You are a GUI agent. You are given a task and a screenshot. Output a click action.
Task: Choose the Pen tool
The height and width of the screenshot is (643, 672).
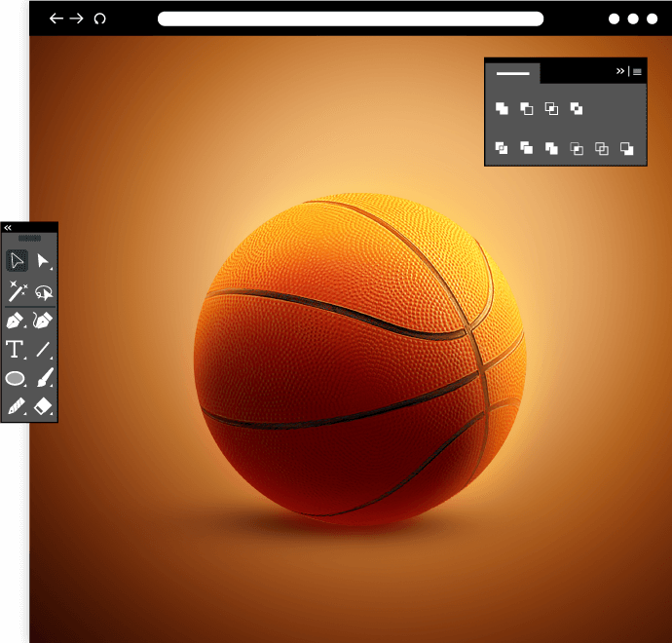pyautogui.click(x=17, y=321)
